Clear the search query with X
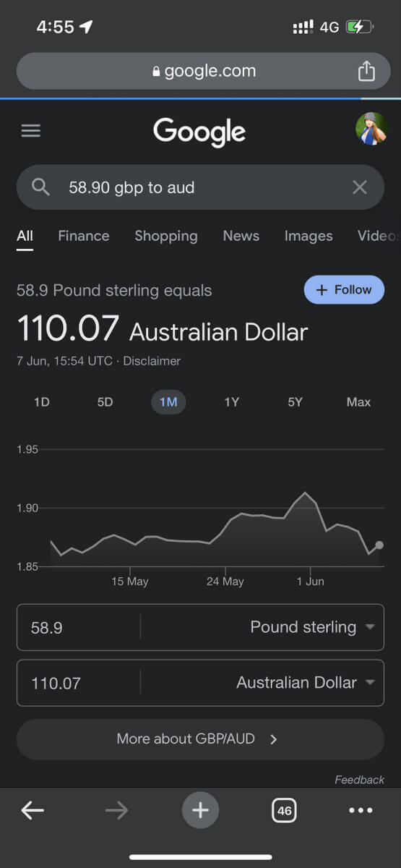The height and width of the screenshot is (868, 401). 359,188
